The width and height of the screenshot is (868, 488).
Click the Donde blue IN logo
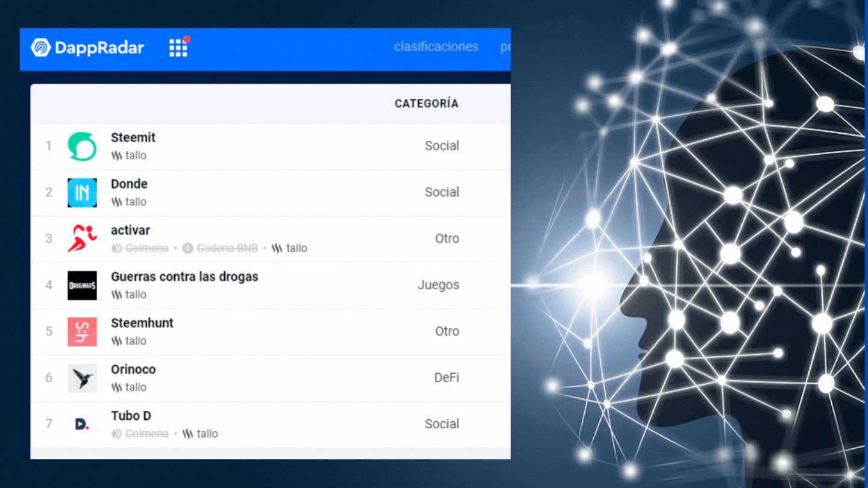tap(82, 192)
